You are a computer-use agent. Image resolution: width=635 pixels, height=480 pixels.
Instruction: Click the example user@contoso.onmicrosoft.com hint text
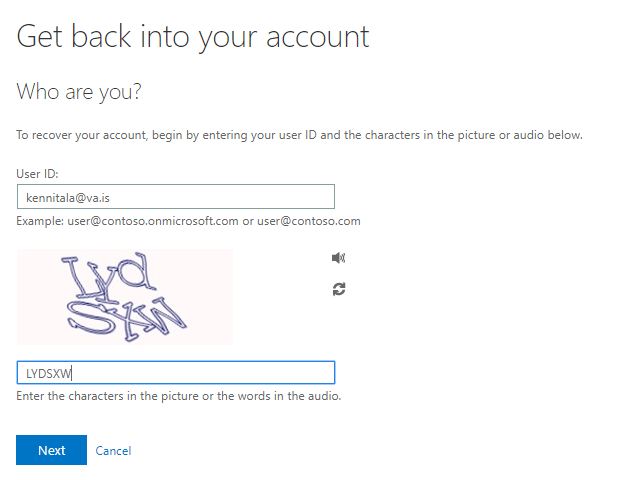point(188,221)
